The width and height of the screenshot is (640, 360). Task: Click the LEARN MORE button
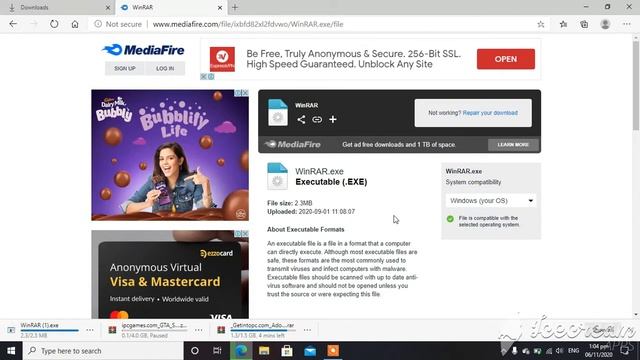(513, 144)
